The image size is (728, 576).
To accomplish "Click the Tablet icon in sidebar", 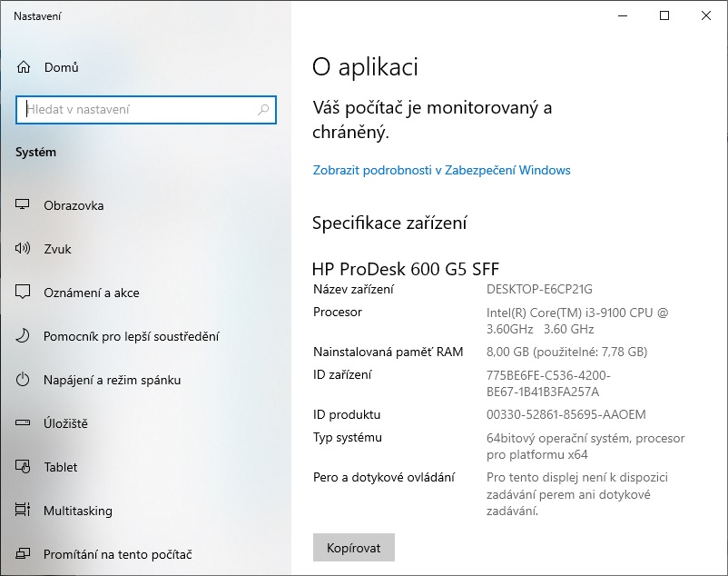I will (x=24, y=467).
